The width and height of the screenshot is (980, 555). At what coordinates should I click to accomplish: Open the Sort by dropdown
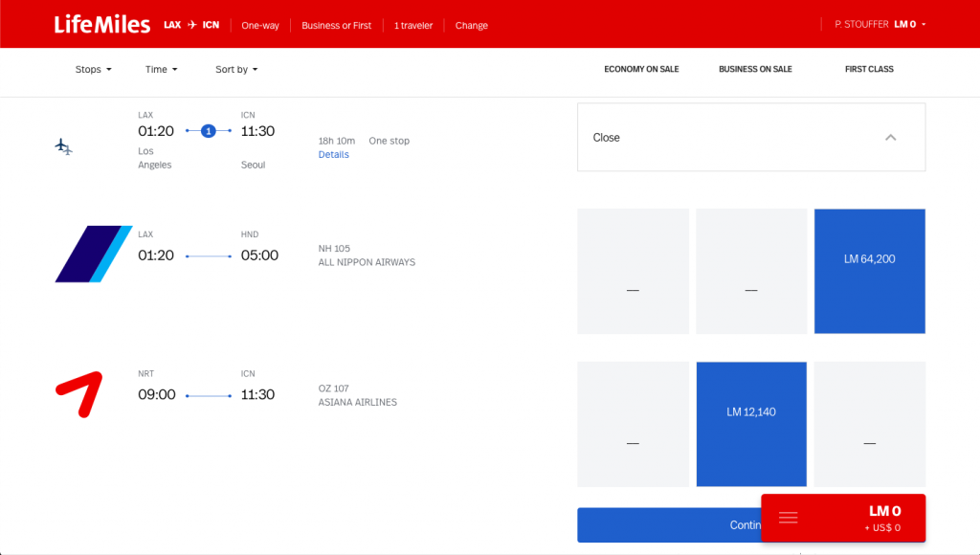point(236,69)
